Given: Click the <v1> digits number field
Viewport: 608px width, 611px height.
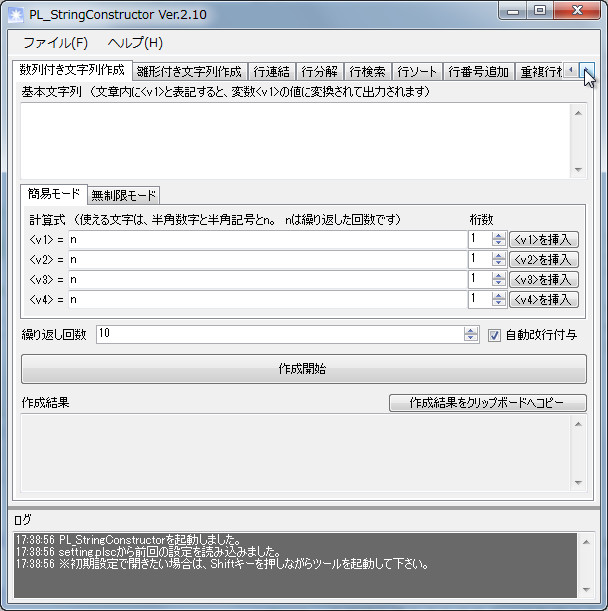Looking at the screenshot, I should click(480, 240).
